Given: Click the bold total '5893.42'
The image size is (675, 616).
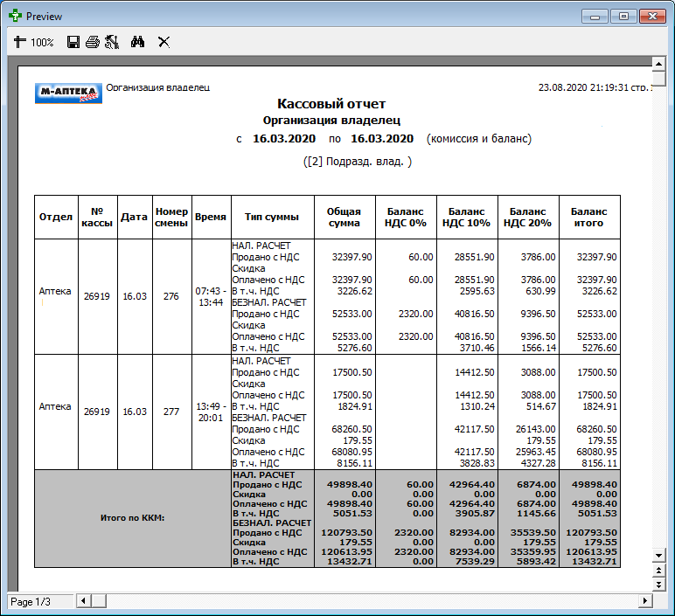Looking at the screenshot, I should (x=536, y=561).
